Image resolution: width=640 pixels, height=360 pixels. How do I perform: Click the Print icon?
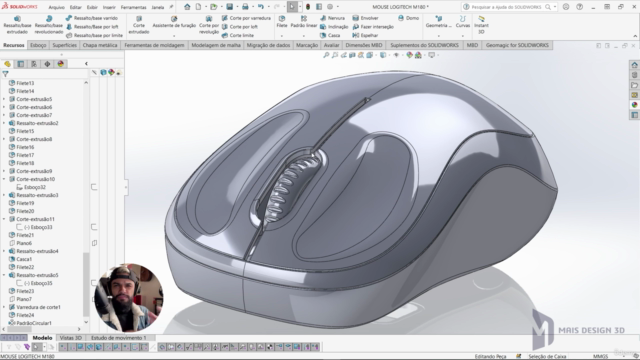245,7
